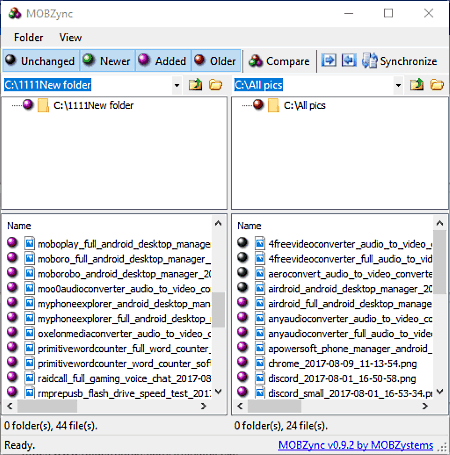Click the right list vertical scrollbar thumb
Viewport: 450px width, 455px height.
coord(440,262)
